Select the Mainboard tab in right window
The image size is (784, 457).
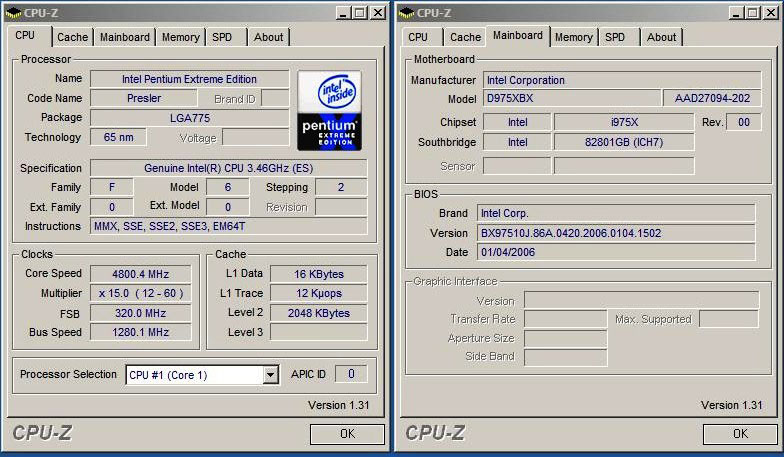click(x=518, y=36)
